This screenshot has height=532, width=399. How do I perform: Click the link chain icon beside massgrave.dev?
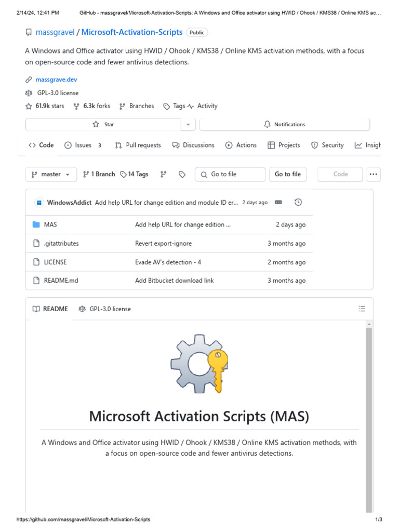pos(29,79)
